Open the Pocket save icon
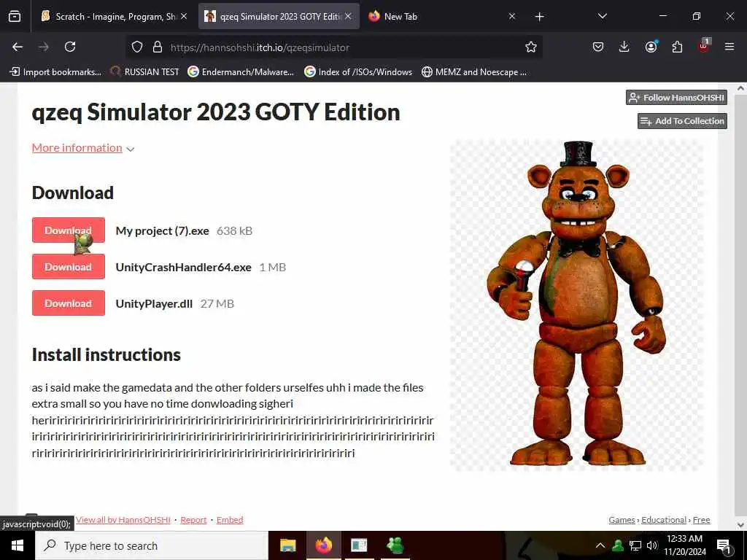The width and height of the screenshot is (747, 560). 598,47
